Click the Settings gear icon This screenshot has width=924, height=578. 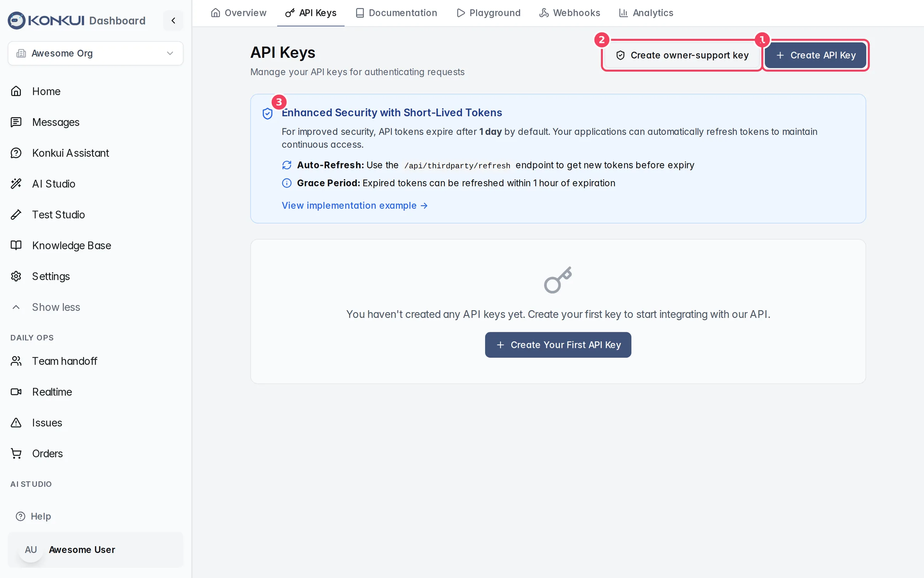16,276
